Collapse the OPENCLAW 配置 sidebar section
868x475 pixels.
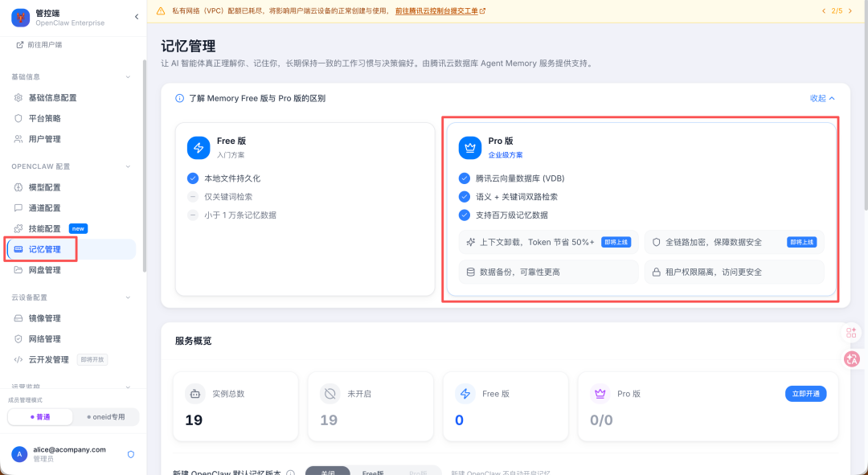coord(128,166)
